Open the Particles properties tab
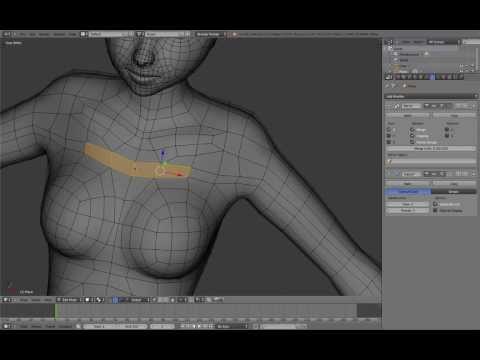This screenshot has width=480, height=360. (x=455, y=76)
